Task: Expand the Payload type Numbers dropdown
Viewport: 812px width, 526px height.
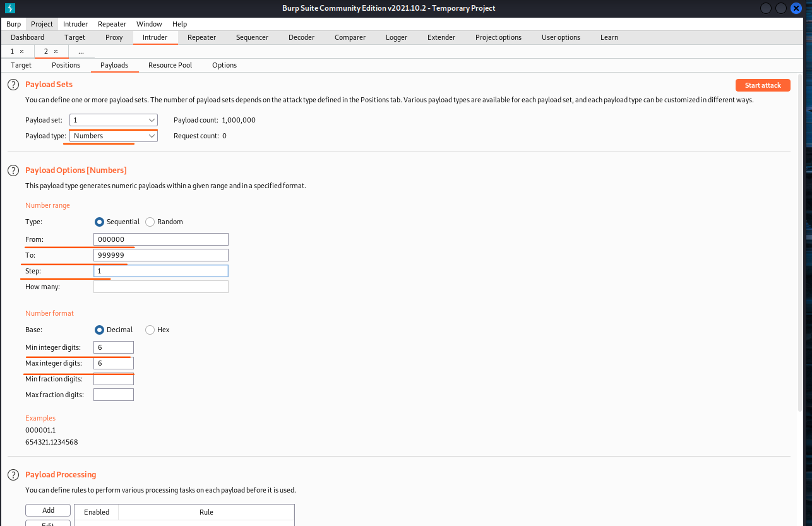Action: (x=114, y=136)
